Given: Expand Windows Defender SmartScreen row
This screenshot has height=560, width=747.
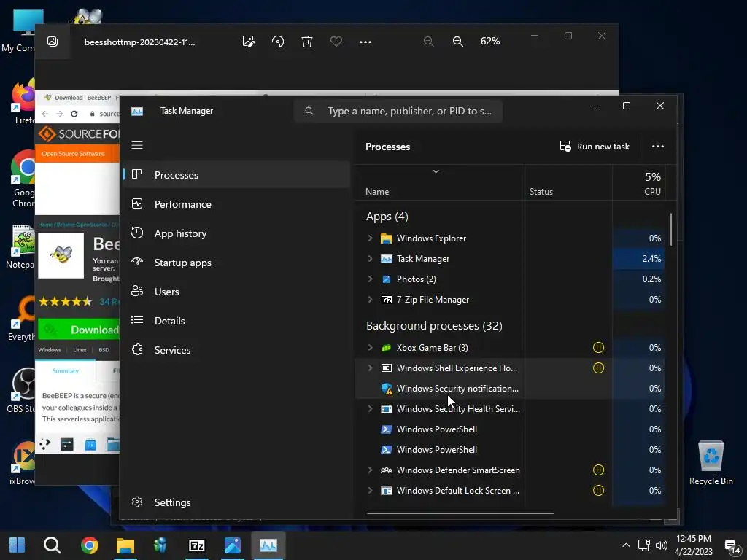Looking at the screenshot, I should [370, 470].
